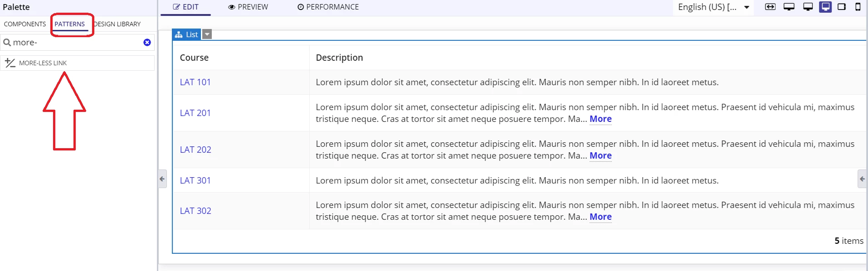Open the Design Library tab

pos(117,24)
